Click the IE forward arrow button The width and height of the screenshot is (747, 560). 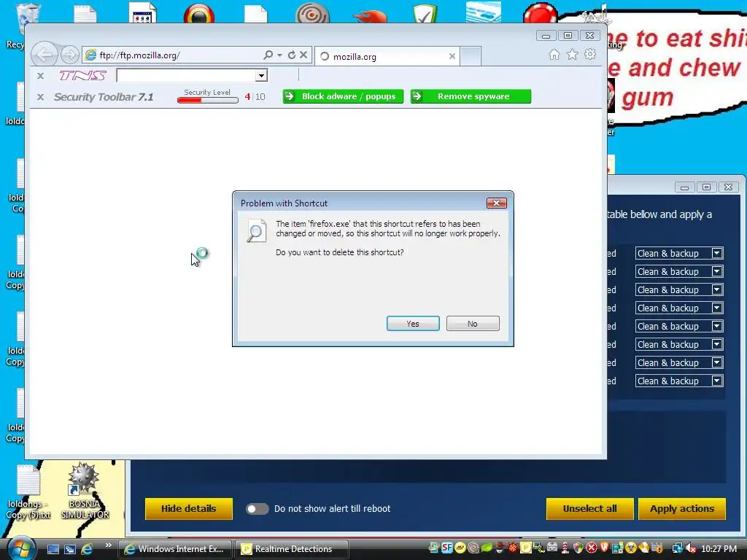69,55
